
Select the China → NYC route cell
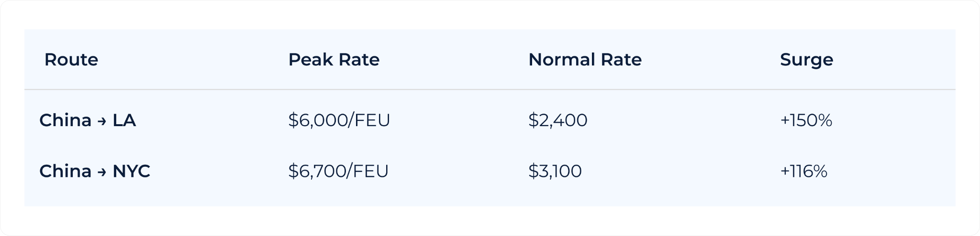coord(95,171)
